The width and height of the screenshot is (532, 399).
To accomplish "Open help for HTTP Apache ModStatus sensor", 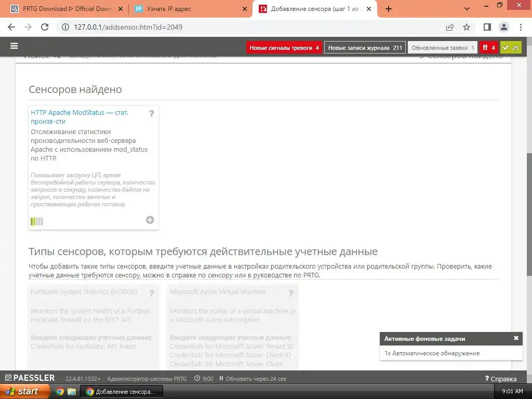I will 152,113.
